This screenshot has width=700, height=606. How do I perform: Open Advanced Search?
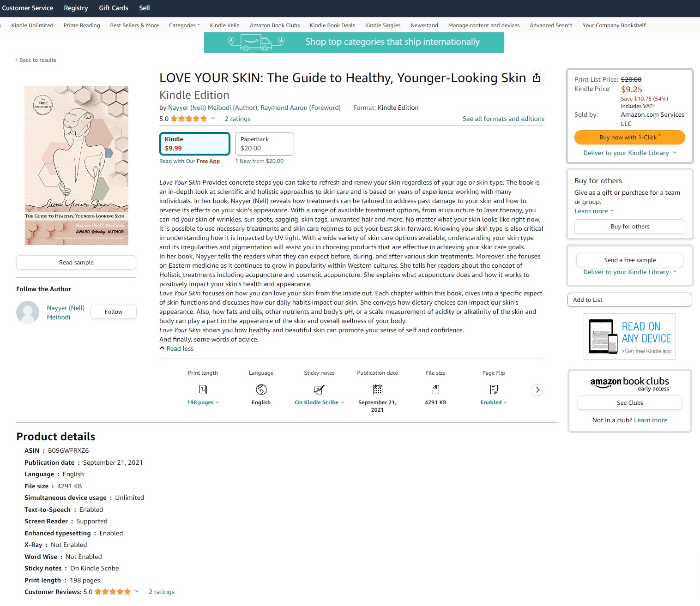coord(551,25)
